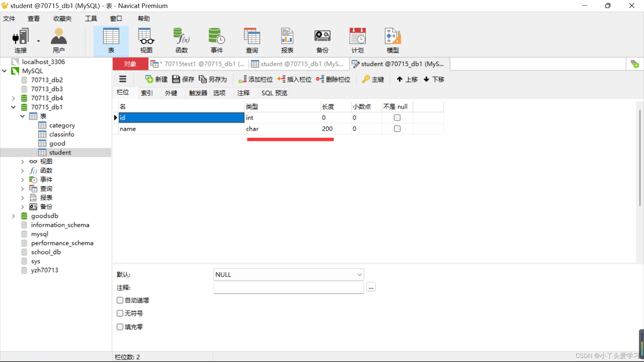Set primary key with 主键 button
Image resolution: width=644 pixels, height=362 pixels.
[373, 79]
